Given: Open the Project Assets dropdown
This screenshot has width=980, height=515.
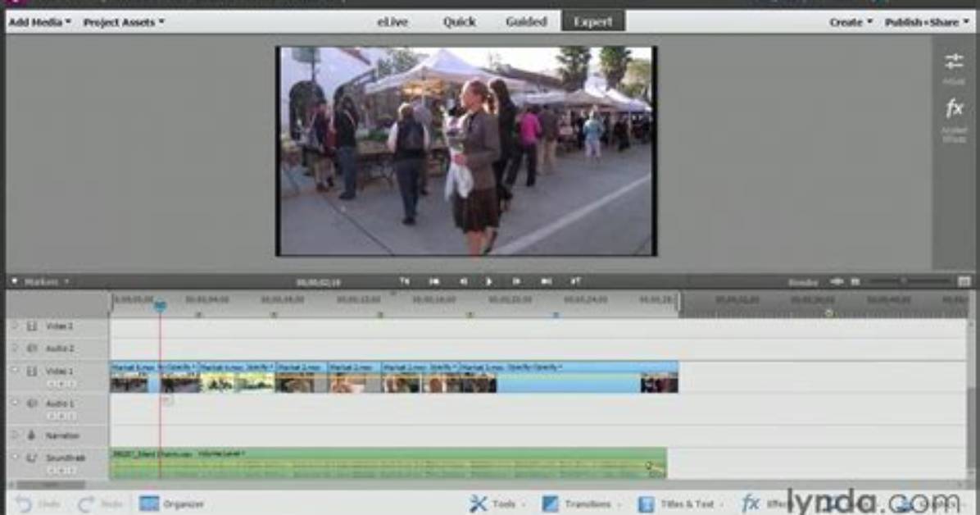Looking at the screenshot, I should [x=123, y=22].
